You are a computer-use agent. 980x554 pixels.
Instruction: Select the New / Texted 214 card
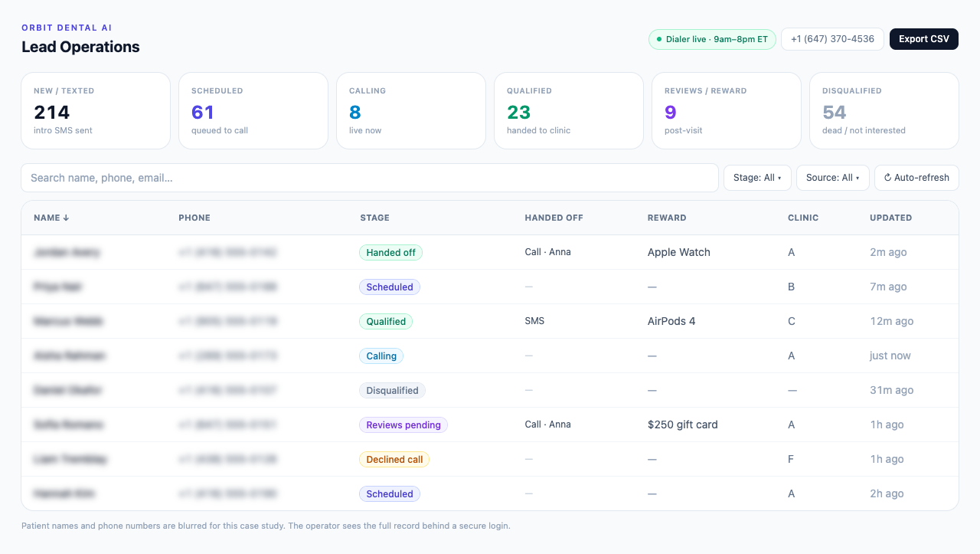96,110
